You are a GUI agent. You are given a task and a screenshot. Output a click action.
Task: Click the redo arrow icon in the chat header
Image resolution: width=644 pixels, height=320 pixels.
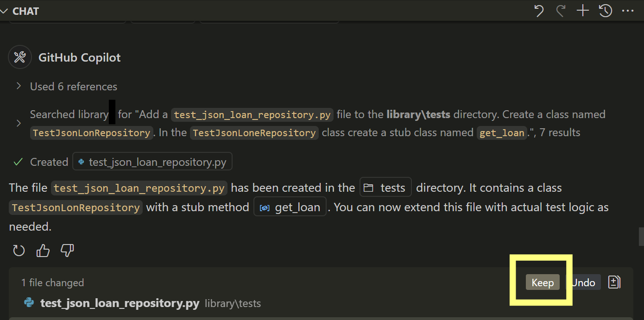pos(561,11)
